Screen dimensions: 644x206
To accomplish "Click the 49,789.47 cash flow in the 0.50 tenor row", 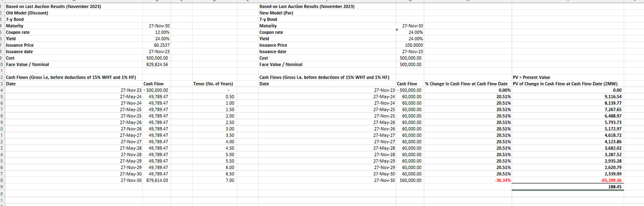I will click(x=158, y=96).
